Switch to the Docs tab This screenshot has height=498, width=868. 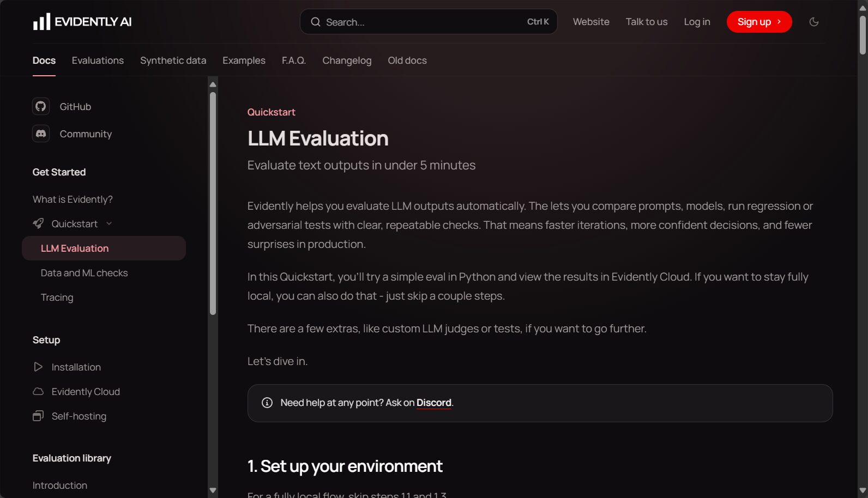coord(44,60)
